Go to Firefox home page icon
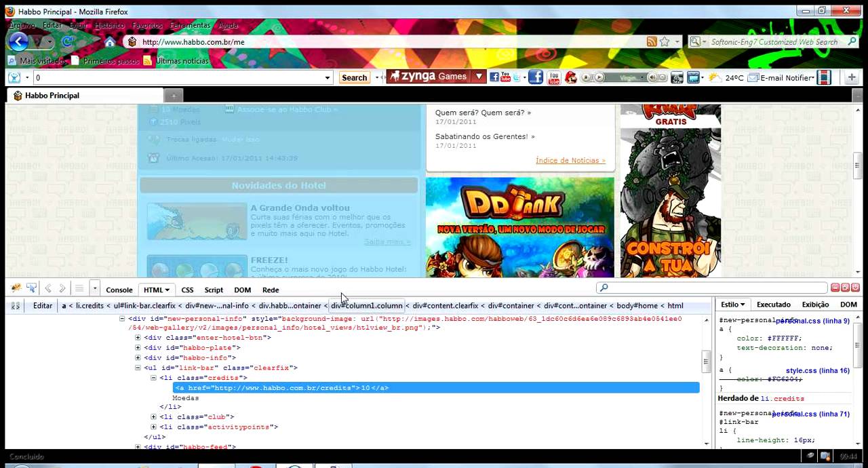The height and width of the screenshot is (468, 868). tap(110, 42)
